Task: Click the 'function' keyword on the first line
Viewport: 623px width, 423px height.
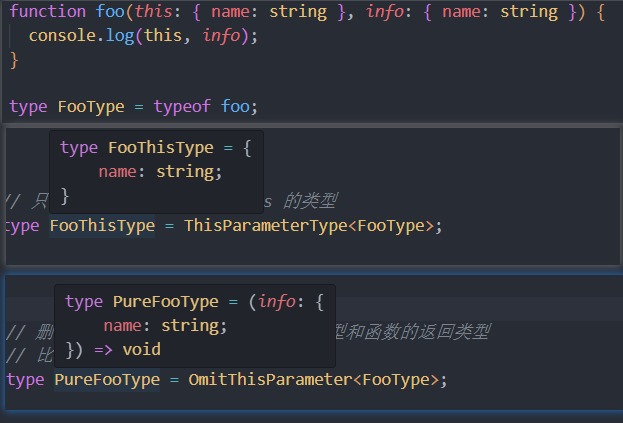Action: point(48,11)
